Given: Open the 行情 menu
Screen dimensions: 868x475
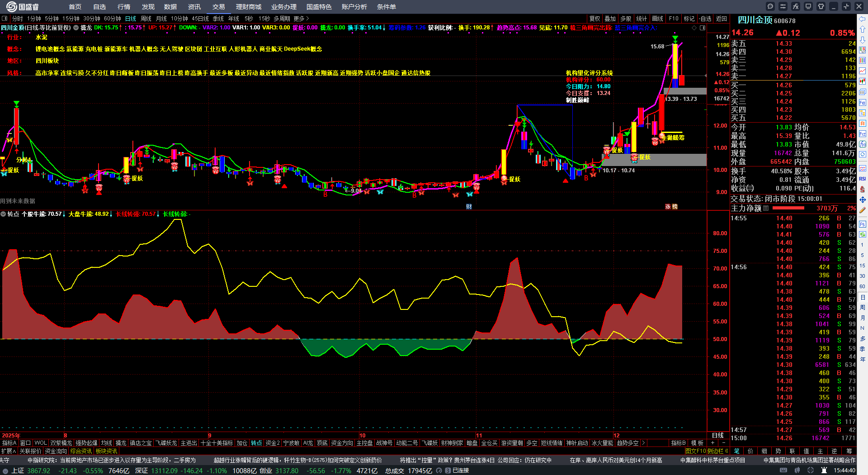Looking at the screenshot, I should click(x=124, y=7).
